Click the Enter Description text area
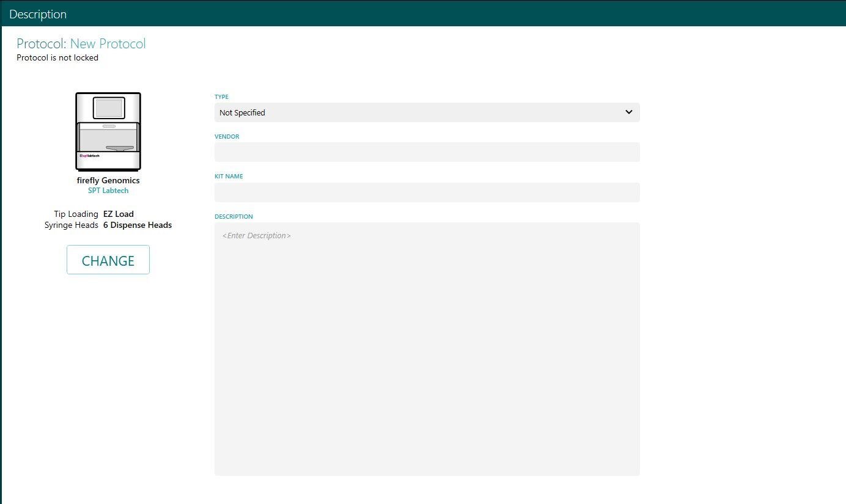 tap(427, 348)
